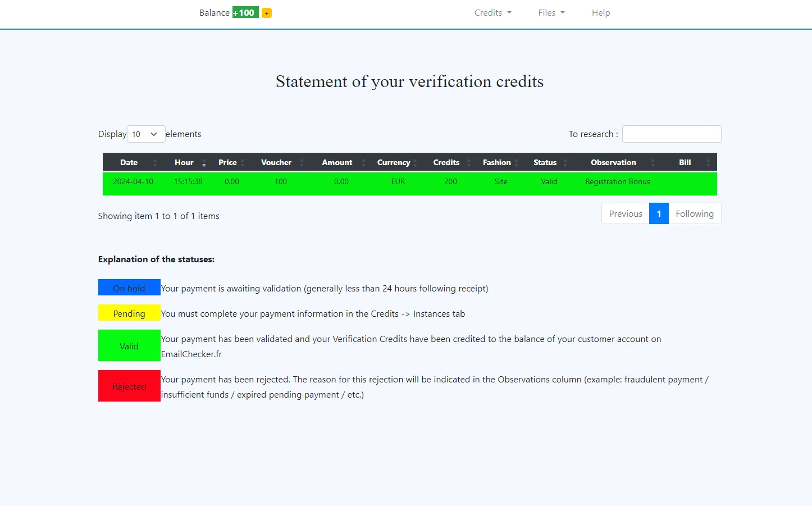Sort the table by the Date column
The width and height of the screenshot is (812, 506).
129,162
